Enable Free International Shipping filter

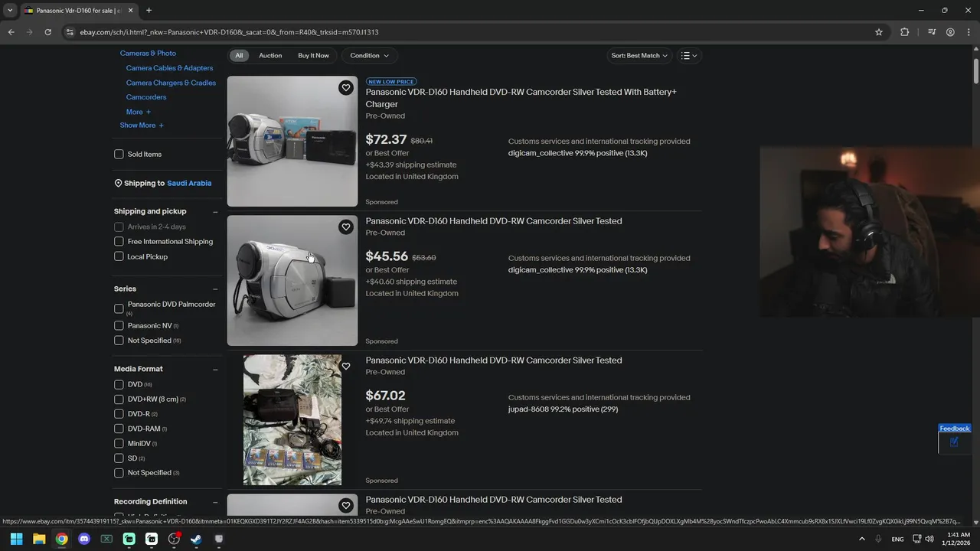tap(119, 241)
